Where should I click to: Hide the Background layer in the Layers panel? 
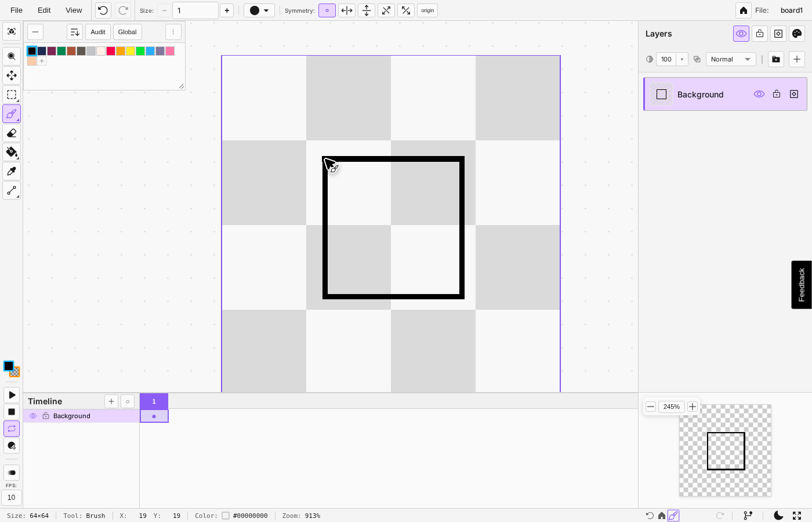click(x=759, y=94)
